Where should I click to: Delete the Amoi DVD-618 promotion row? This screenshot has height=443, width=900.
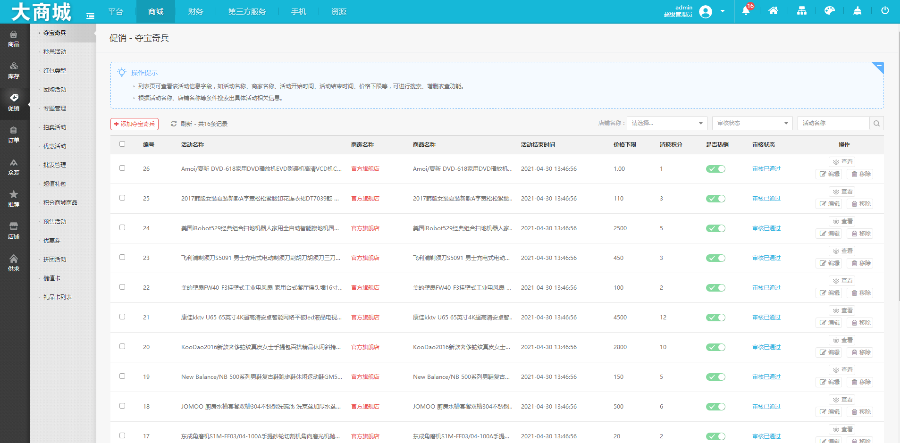pyautogui.click(x=860, y=174)
